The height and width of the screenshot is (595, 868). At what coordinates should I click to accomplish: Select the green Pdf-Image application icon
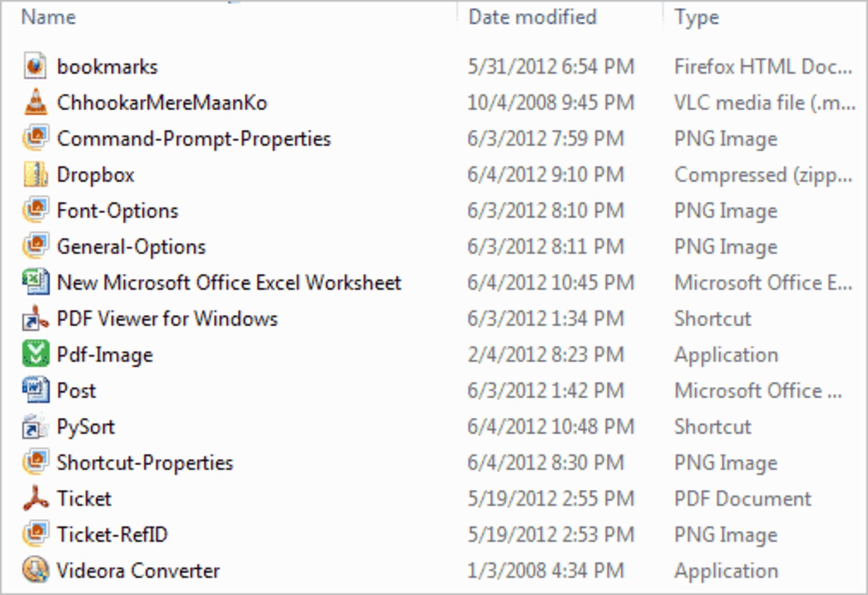(x=35, y=354)
